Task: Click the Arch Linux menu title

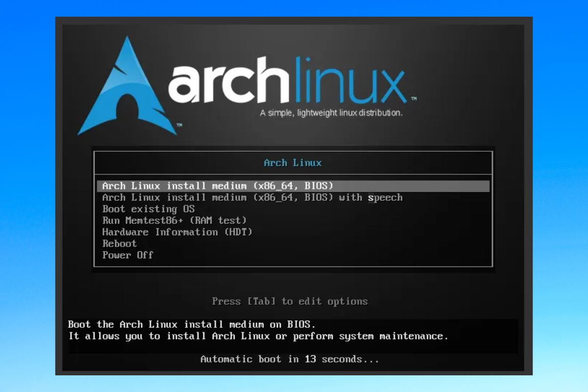Action: (x=293, y=163)
